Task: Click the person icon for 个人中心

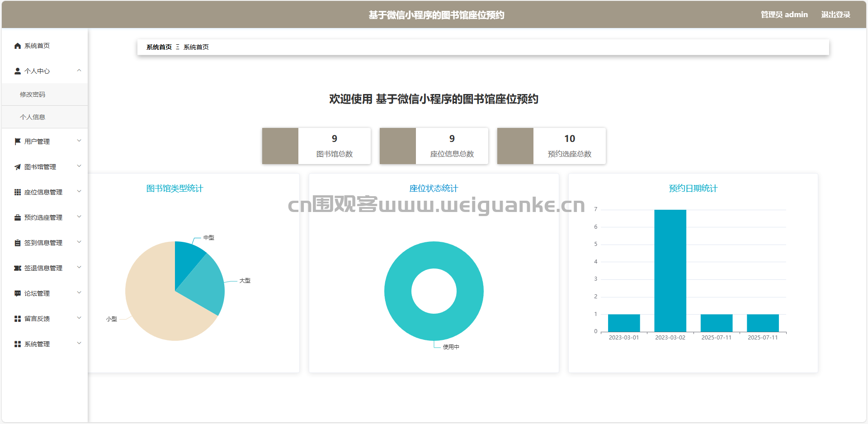Action: (18, 71)
